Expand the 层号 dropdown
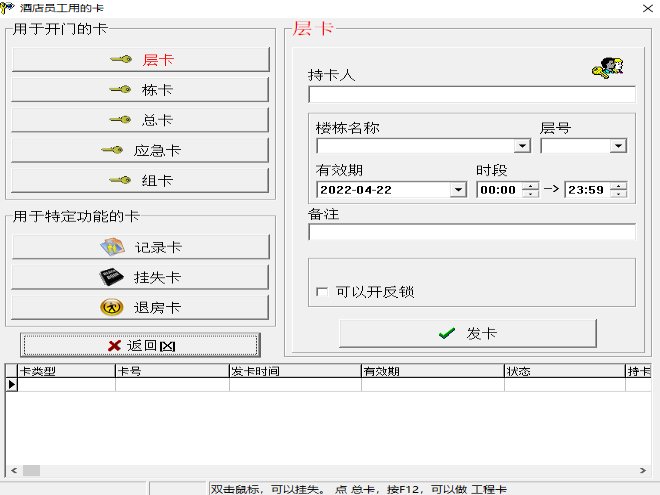Screen dimensions: 660x495 [618, 146]
